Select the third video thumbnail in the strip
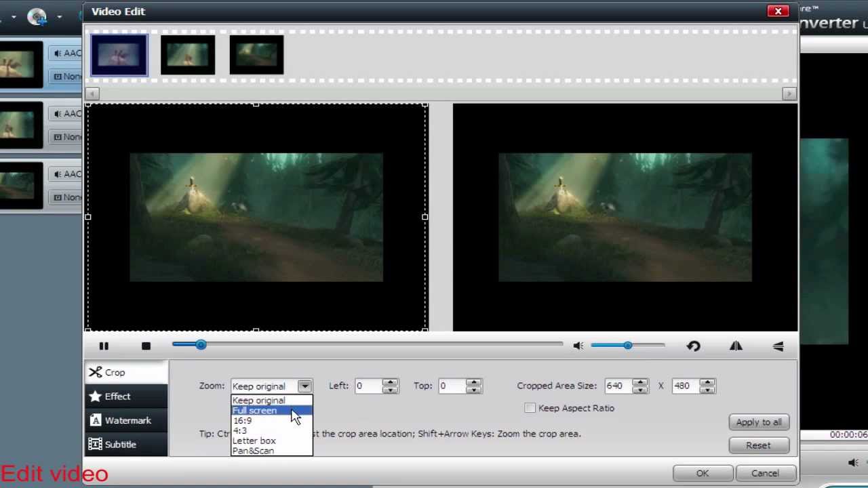Image resolution: width=868 pixels, height=488 pixels. coord(256,54)
